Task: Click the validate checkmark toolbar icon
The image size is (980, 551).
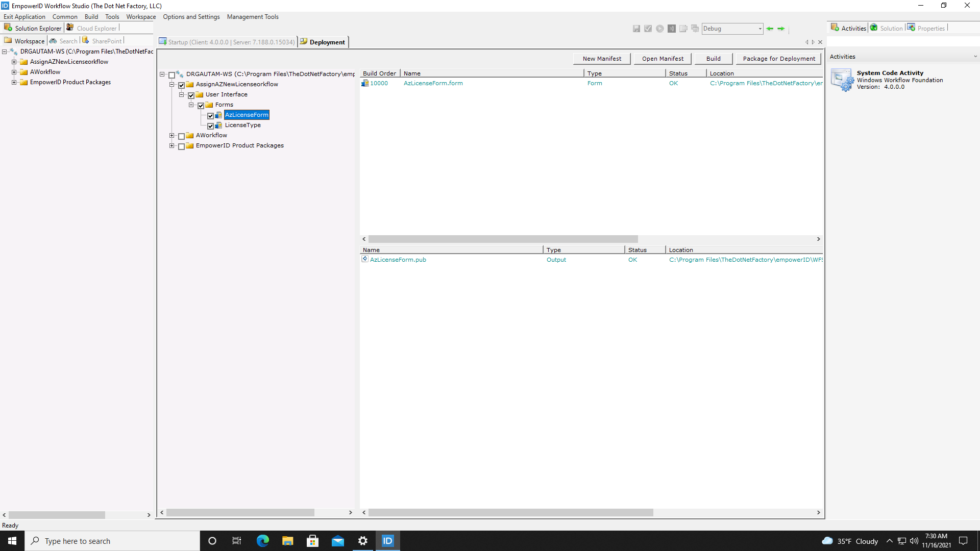Action: (648, 29)
